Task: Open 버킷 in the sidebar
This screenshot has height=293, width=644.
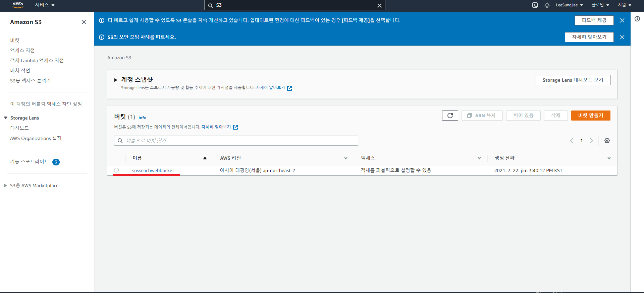Action: [x=15, y=40]
